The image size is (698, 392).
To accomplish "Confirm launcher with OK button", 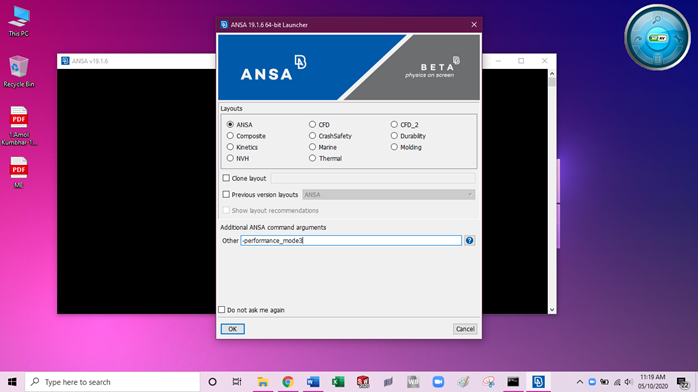I will pyautogui.click(x=232, y=329).
